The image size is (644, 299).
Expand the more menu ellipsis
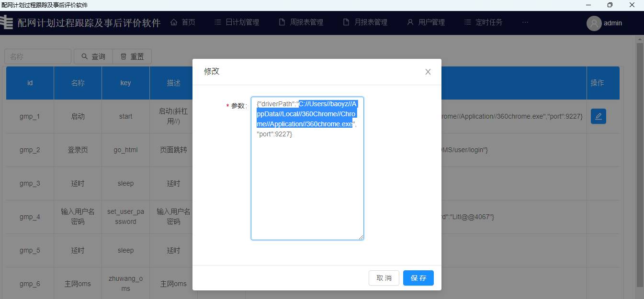click(x=525, y=22)
